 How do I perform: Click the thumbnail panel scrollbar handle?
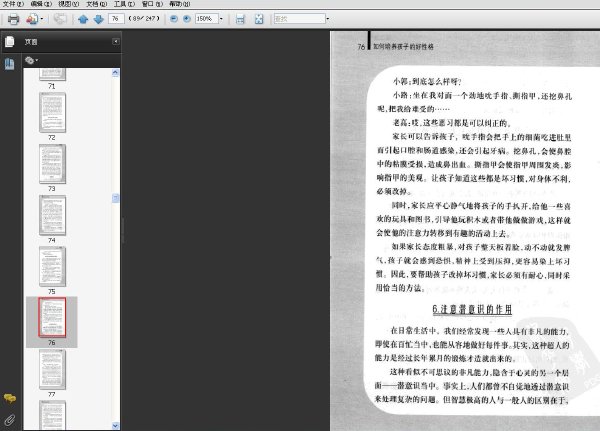point(116,198)
